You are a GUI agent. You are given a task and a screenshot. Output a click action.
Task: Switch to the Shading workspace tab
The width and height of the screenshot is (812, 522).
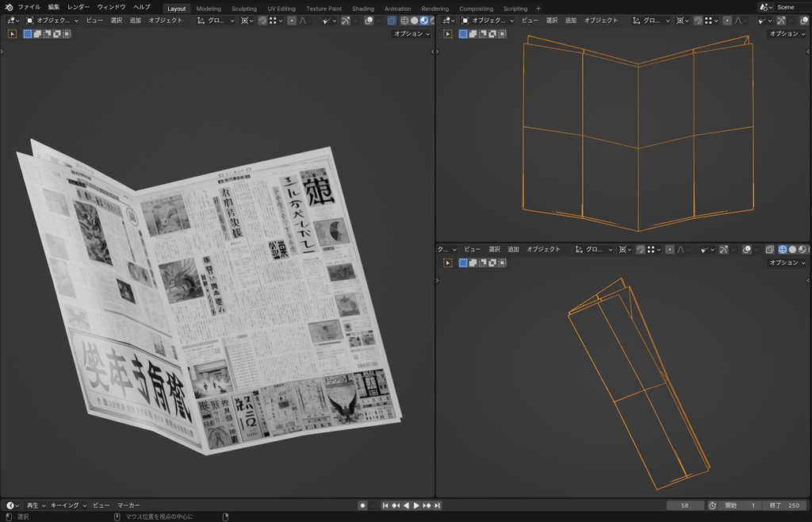[363, 8]
